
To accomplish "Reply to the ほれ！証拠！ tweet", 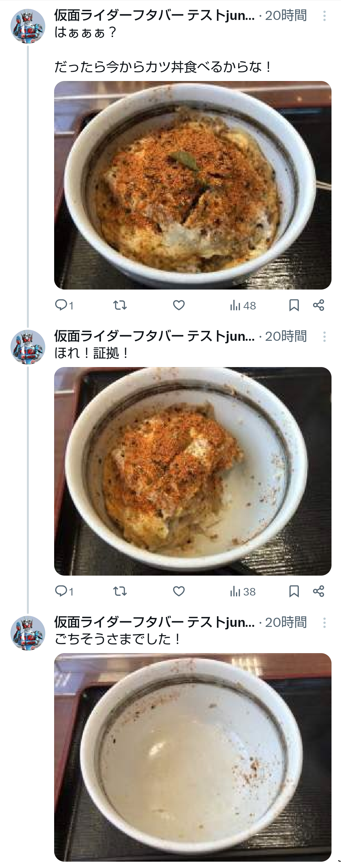I will tap(61, 591).
